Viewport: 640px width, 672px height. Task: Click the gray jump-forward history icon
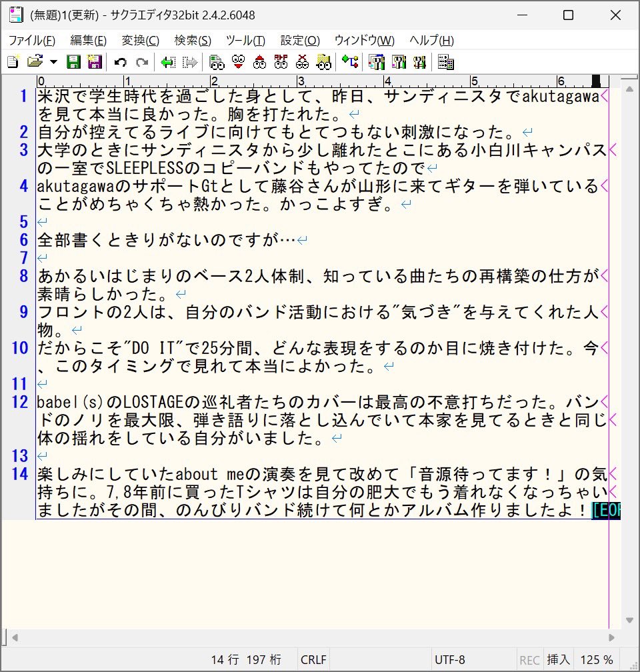189,63
